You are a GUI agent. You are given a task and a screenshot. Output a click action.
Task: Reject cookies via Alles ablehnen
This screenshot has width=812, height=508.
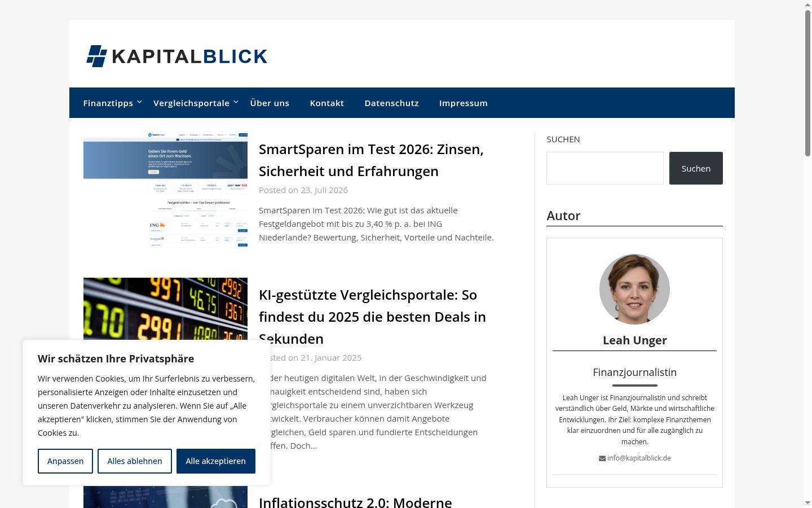(135, 461)
